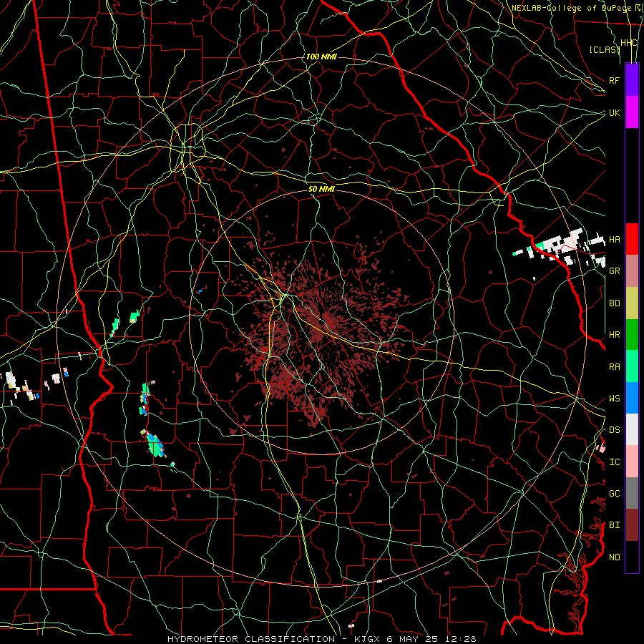
Task: Select the white DS legend swatch
Action: coord(632,429)
